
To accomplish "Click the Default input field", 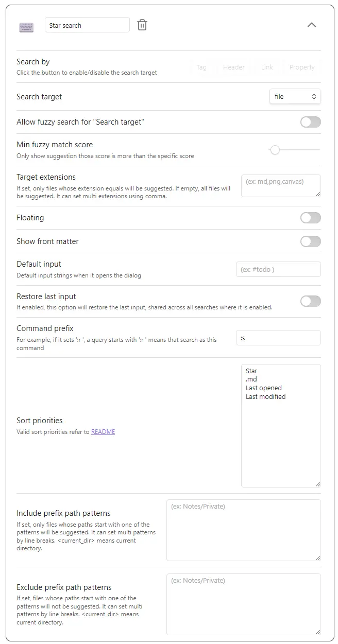I will (278, 269).
